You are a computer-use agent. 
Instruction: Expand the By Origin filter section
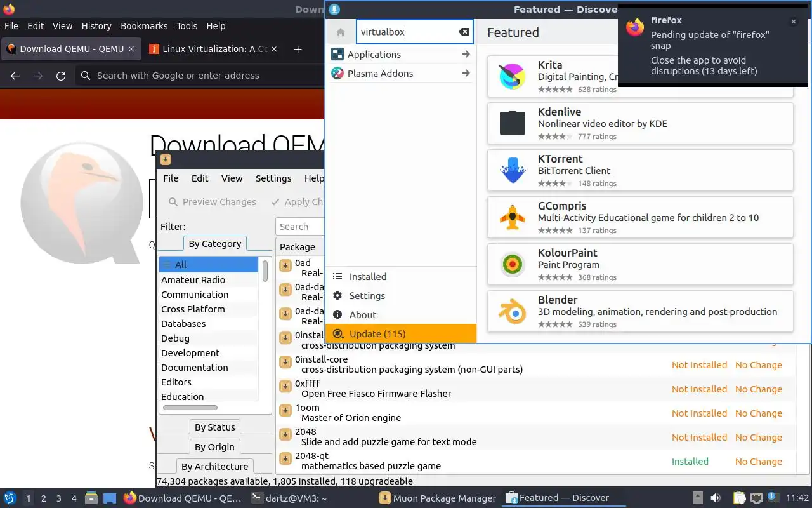(x=214, y=447)
